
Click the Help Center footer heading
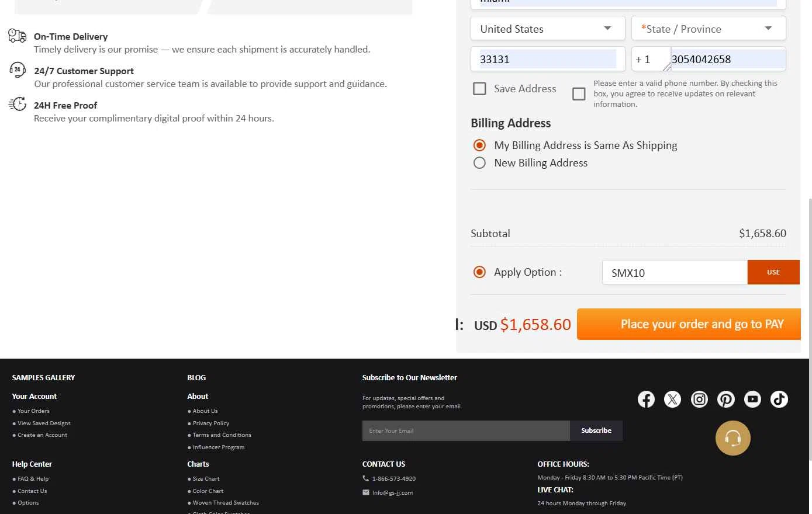32,464
